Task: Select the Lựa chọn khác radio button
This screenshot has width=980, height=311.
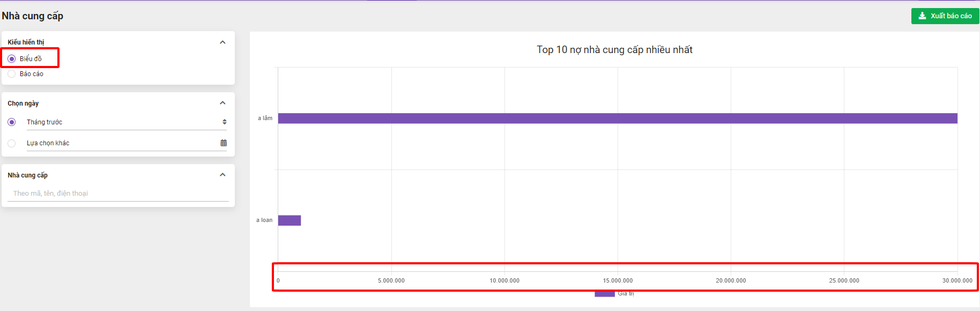Action: tap(12, 143)
